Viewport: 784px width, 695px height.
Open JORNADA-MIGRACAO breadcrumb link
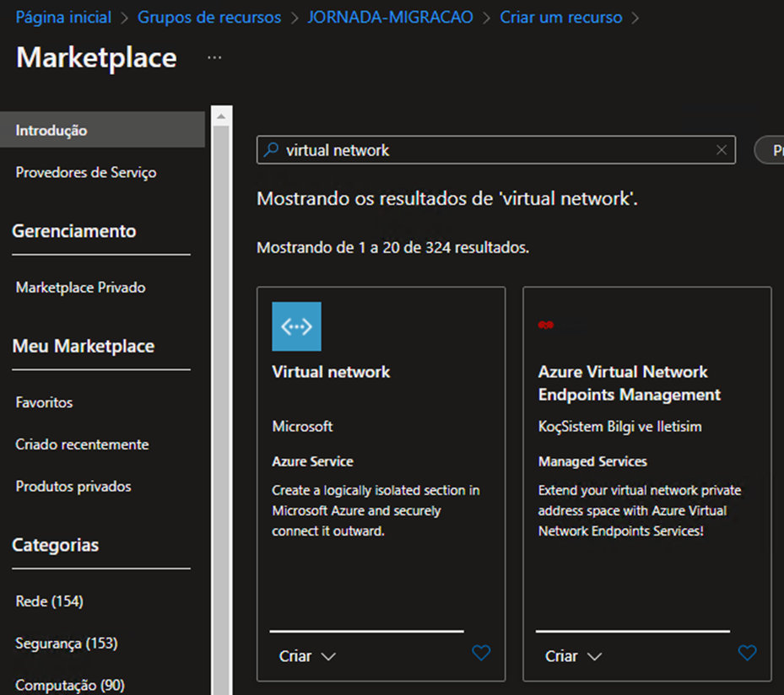click(391, 18)
